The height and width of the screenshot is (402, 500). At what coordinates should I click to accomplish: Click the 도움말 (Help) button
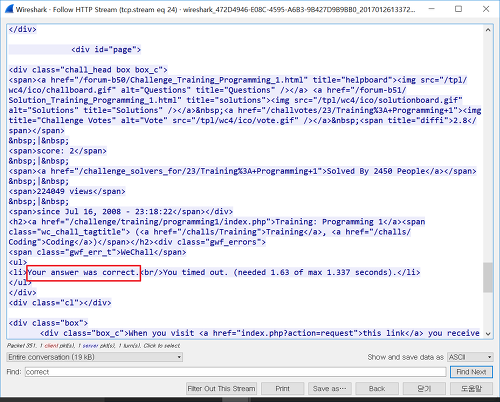tap(471, 389)
